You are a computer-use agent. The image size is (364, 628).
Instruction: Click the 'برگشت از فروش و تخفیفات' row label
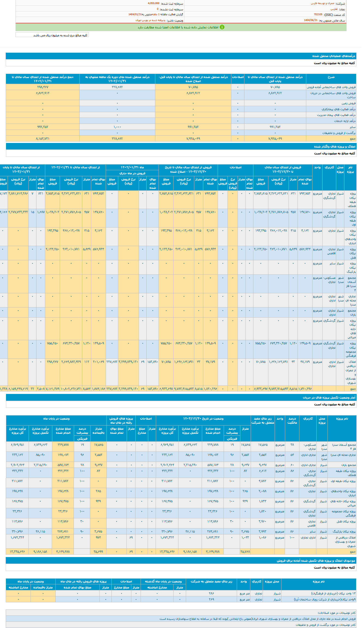pyautogui.click(x=339, y=133)
